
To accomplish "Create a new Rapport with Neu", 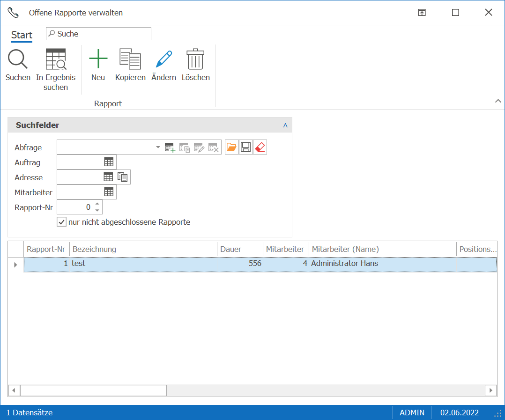I will [98, 65].
